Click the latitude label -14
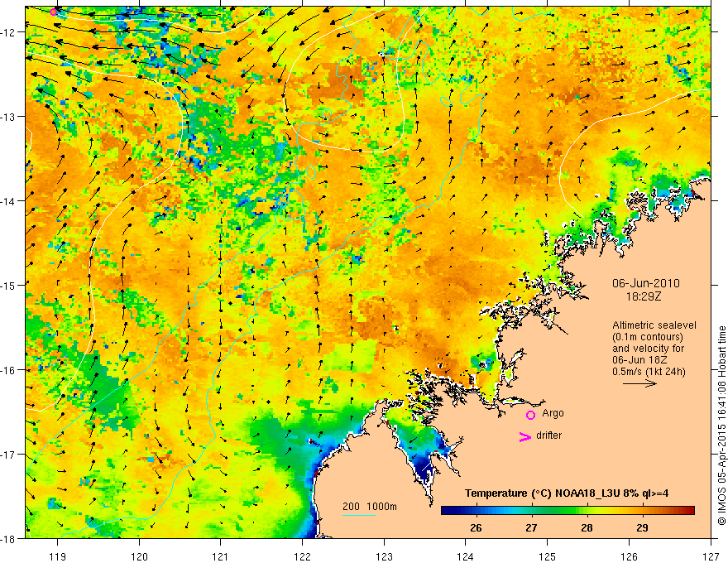The height and width of the screenshot is (563, 728). coord(8,201)
